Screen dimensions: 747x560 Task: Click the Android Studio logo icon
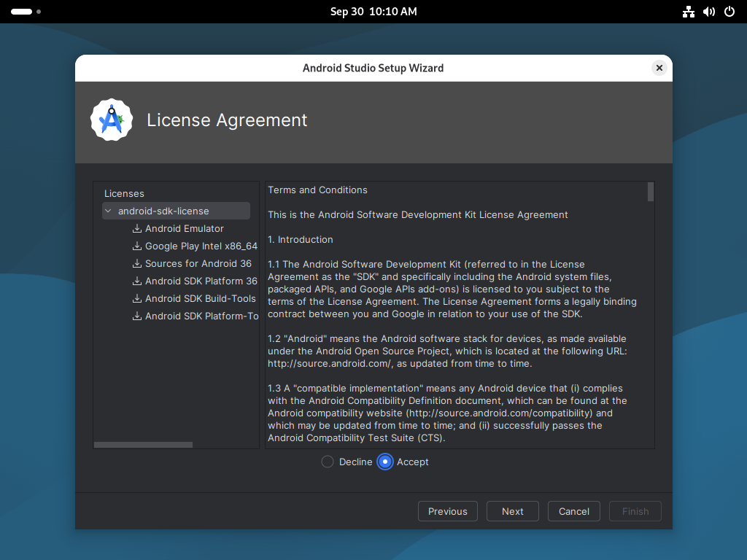coord(112,120)
